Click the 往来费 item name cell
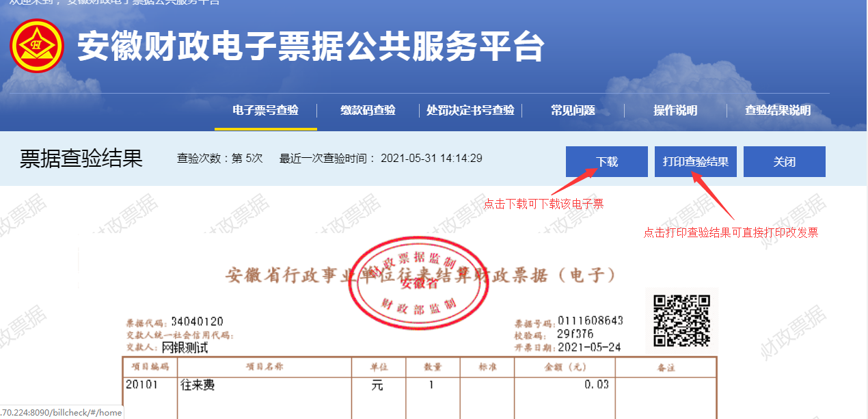 pyautogui.click(x=198, y=386)
